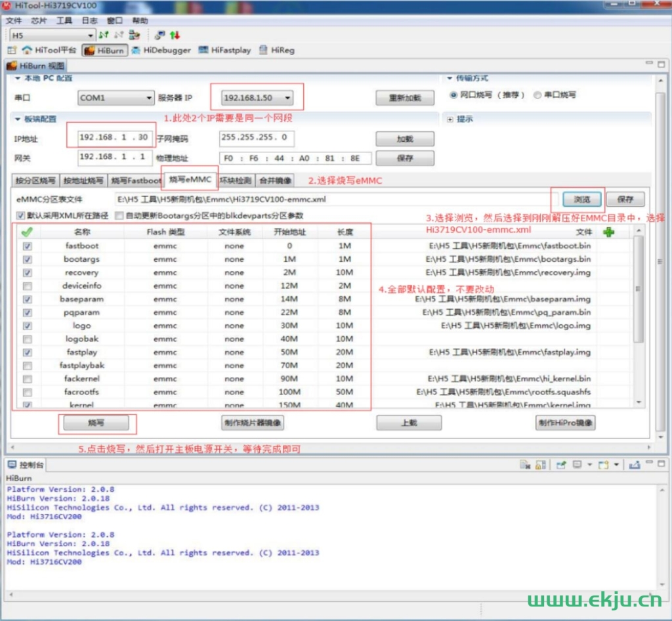Viewport: 672px width, 621px height.
Task: Open the 芯片 menu
Action: pos(39,20)
